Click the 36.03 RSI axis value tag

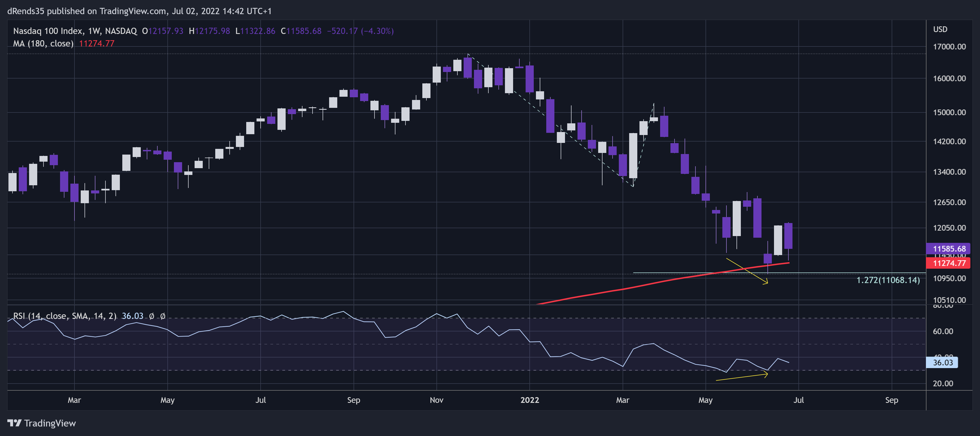point(942,362)
